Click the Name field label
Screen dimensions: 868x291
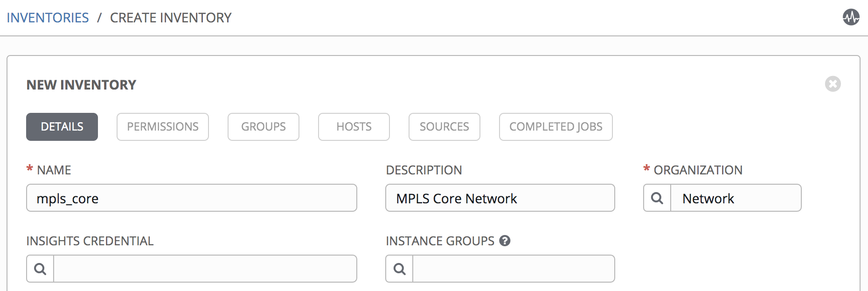point(54,170)
